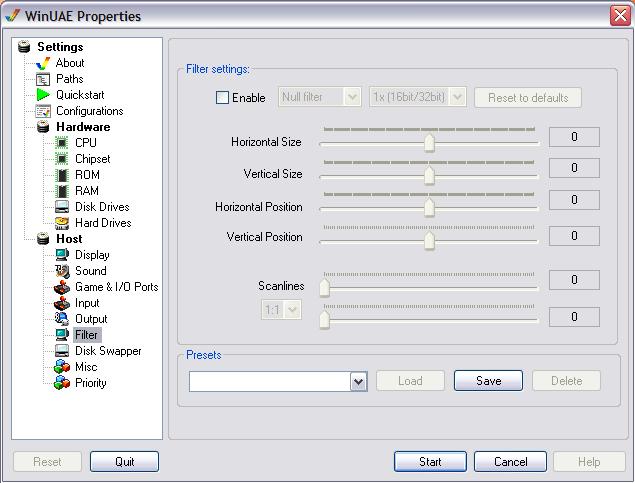Click the Display monitor icon
The width and height of the screenshot is (635, 483).
coord(62,255)
